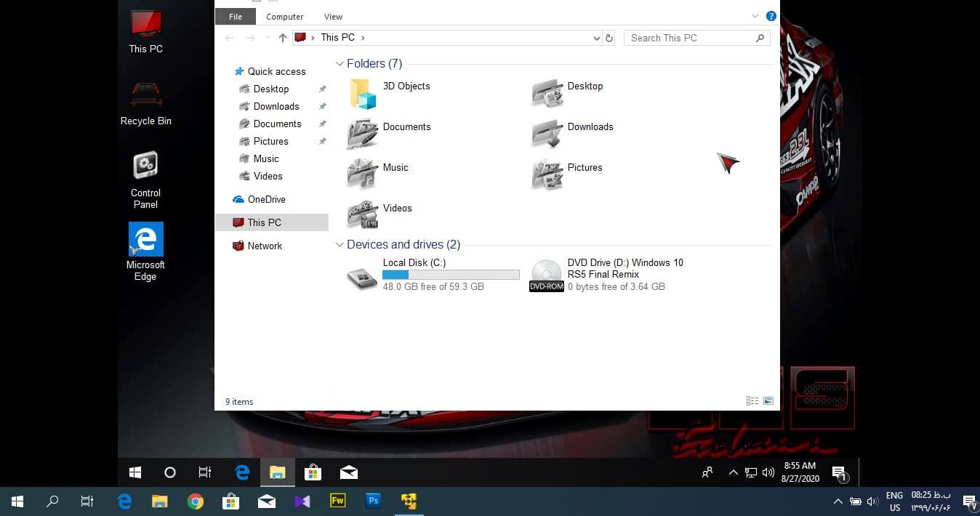Select This PC in navigation pane
Screen dimensions: 980x516
(x=272, y=222)
